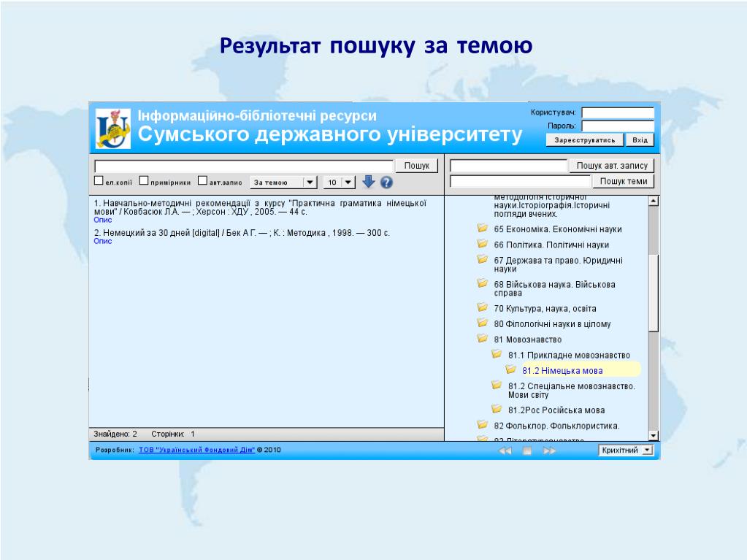Open Опис link for first result
Viewport: 747px width, 560px height.
click(x=102, y=220)
